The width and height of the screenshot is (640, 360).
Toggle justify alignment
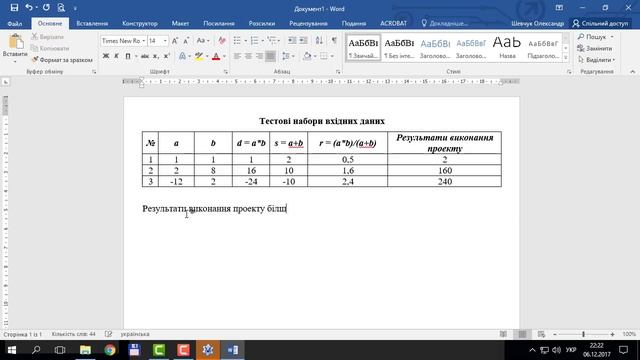pos(270,56)
